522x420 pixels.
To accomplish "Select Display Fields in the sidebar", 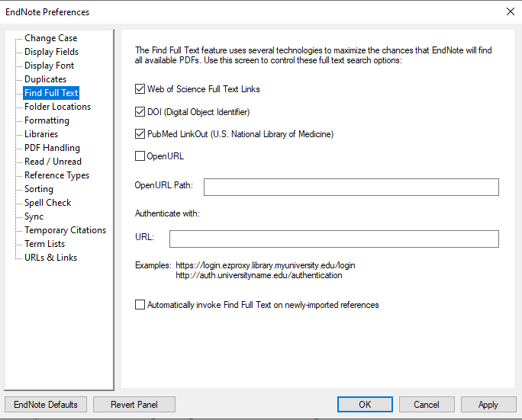I will coord(51,52).
